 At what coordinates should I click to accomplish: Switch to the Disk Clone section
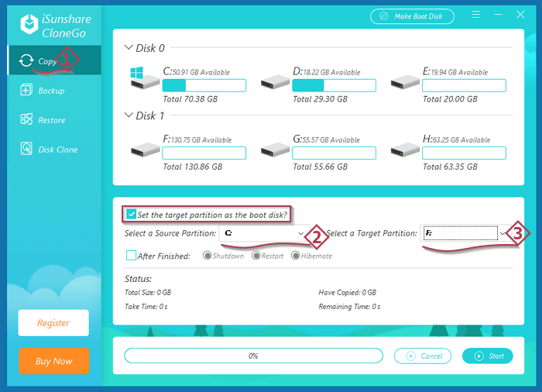pos(55,150)
